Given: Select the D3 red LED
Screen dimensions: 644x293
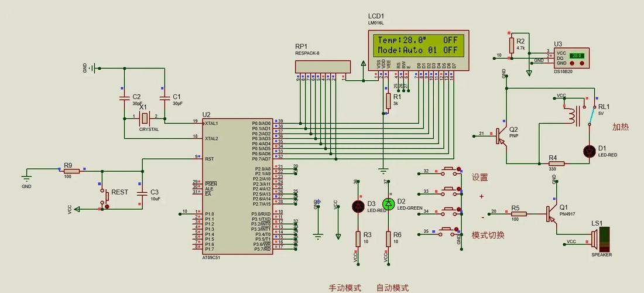Looking at the screenshot, I should click(358, 206).
